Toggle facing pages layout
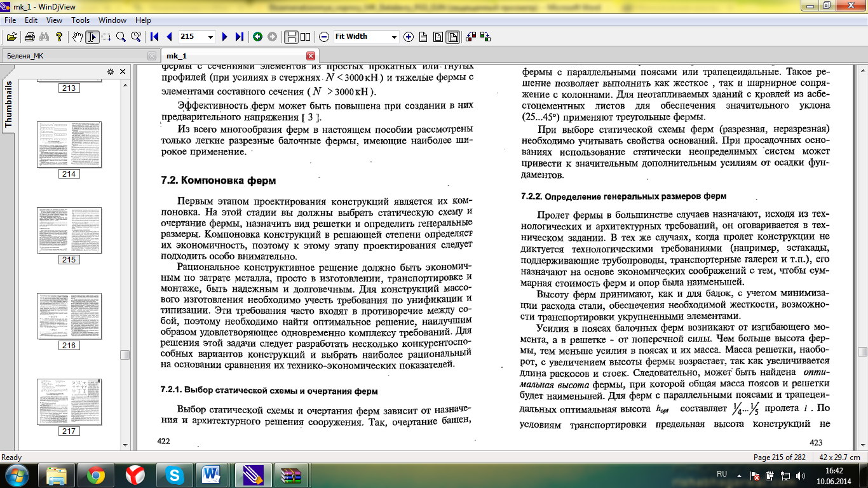 click(306, 37)
